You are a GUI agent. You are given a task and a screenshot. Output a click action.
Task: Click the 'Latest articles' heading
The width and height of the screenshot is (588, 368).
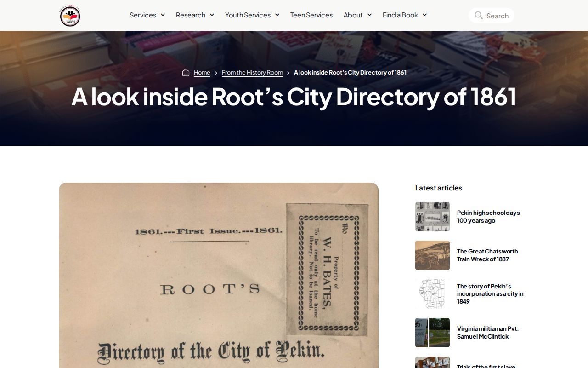[x=439, y=188]
